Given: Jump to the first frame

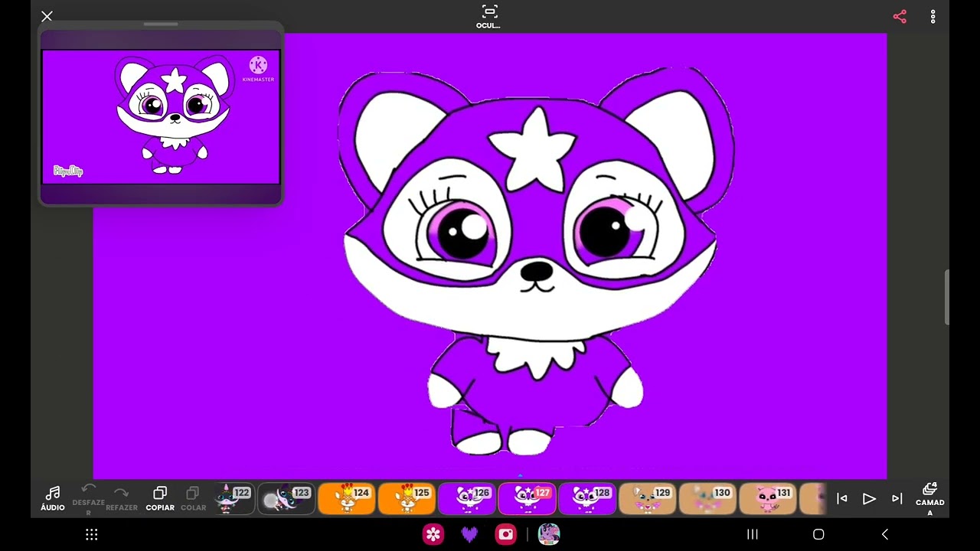Looking at the screenshot, I should tap(841, 499).
